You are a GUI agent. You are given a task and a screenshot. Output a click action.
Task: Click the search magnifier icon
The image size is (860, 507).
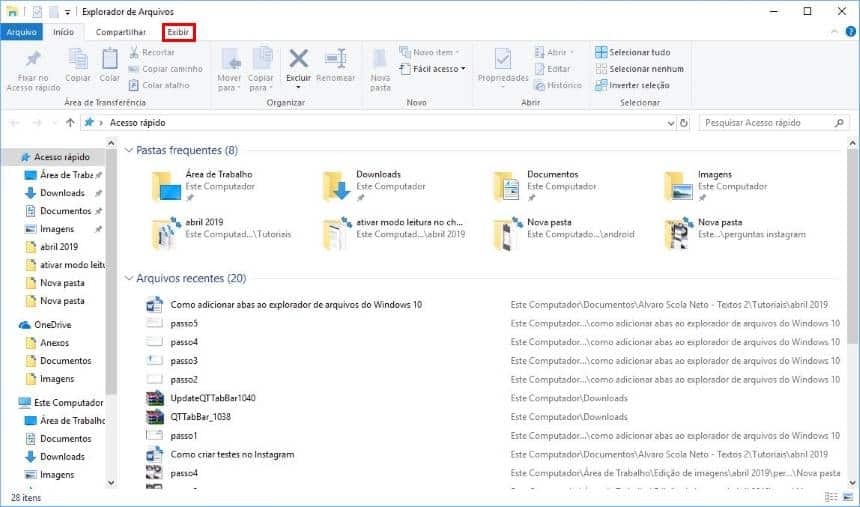839,123
